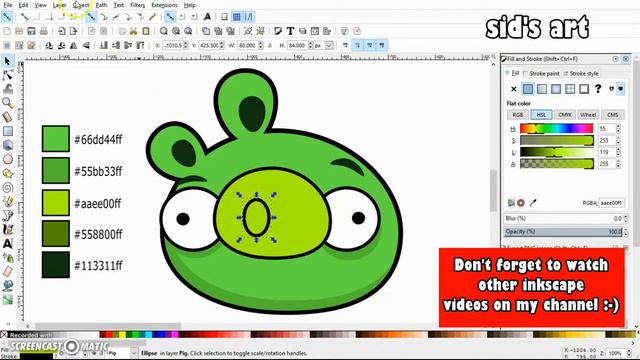Select the Eraser tool

pos(7,272)
